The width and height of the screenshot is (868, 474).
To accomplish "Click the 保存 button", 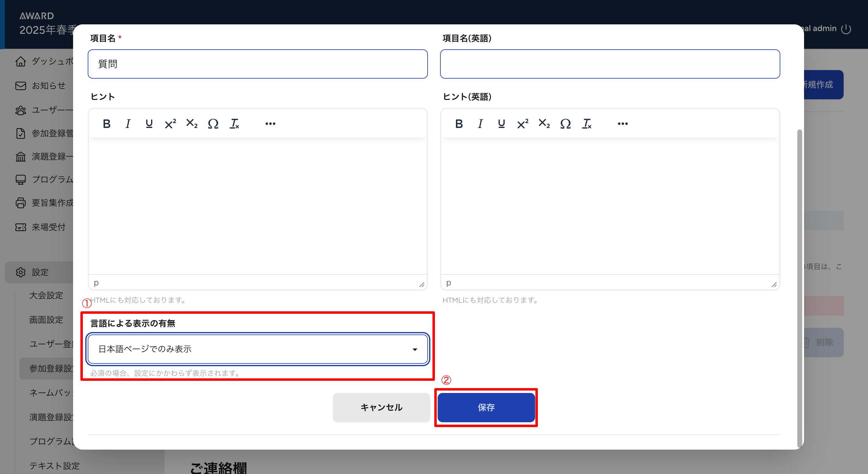I will click(486, 407).
